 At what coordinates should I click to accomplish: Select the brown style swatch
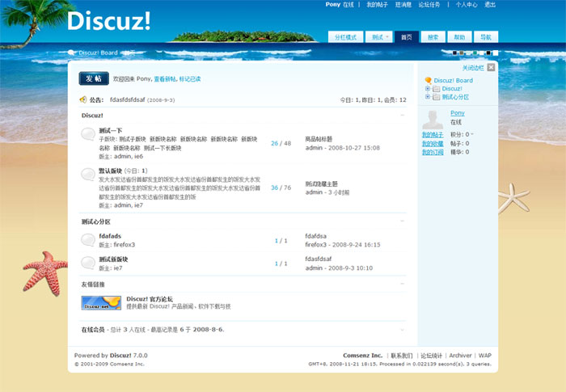[462, 53]
